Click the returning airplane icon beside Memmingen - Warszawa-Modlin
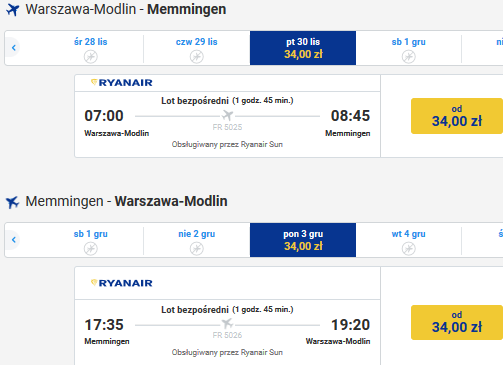The width and height of the screenshot is (503, 365). pos(13,202)
